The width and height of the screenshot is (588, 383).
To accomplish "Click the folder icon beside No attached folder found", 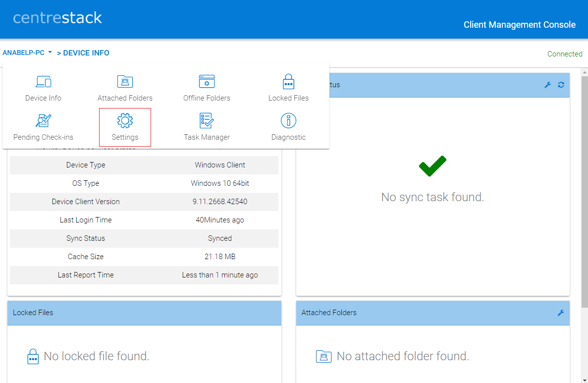I will 323,356.
